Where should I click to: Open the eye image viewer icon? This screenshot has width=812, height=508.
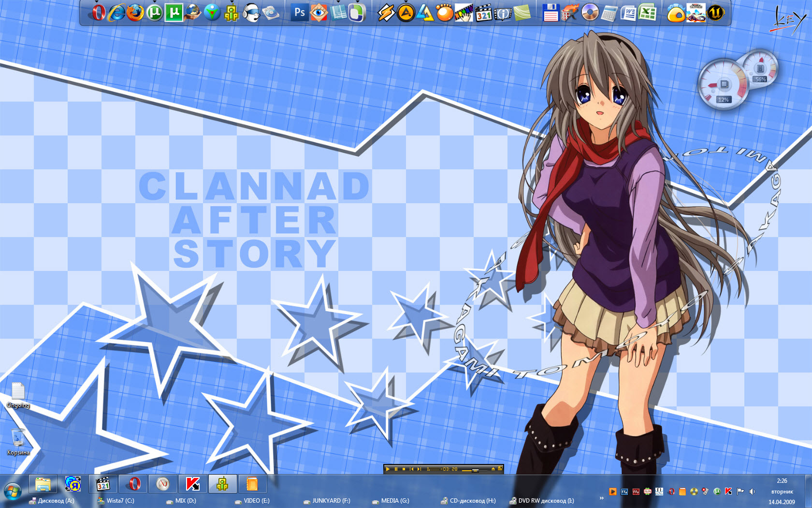(319, 13)
